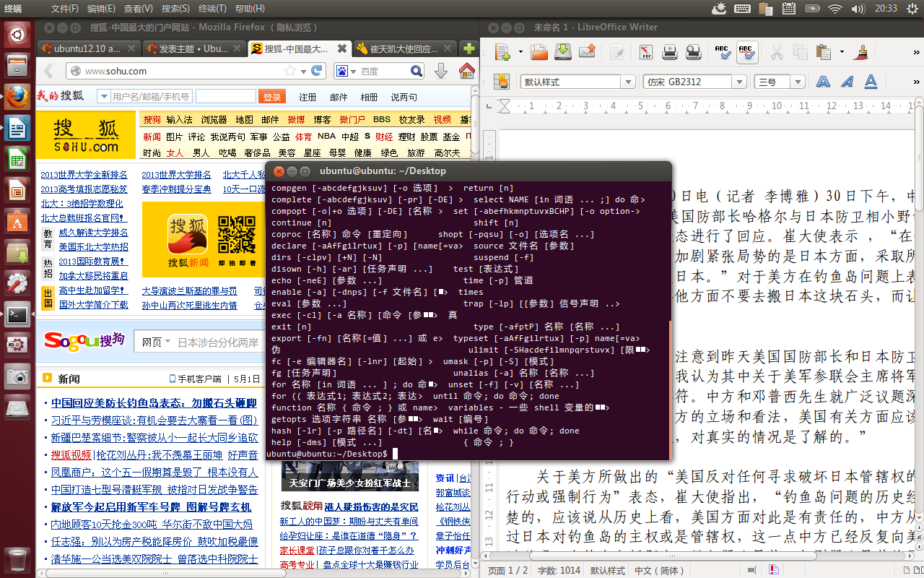Open the 编辑(E) menu in top bar
Screen dimensions: 924x578
click(x=101, y=9)
